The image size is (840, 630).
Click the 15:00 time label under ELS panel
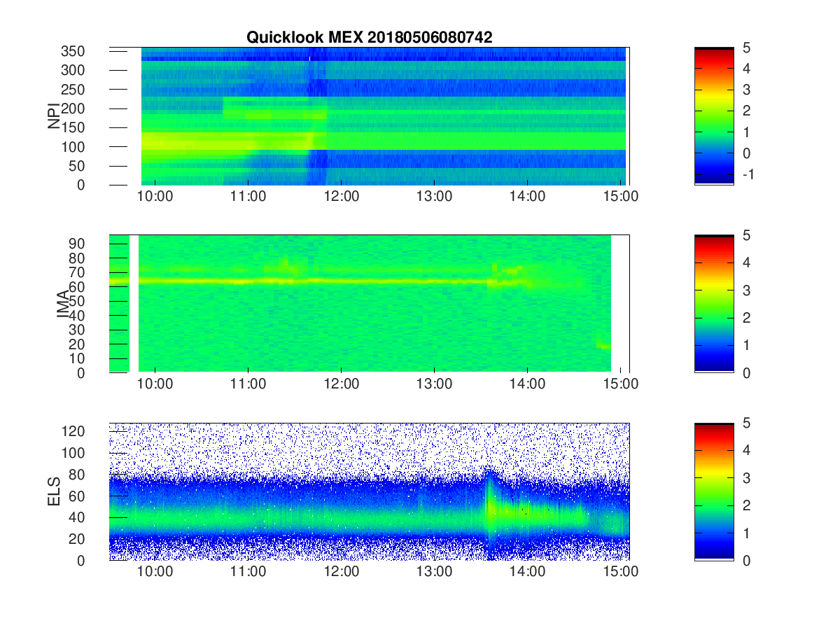[621, 571]
